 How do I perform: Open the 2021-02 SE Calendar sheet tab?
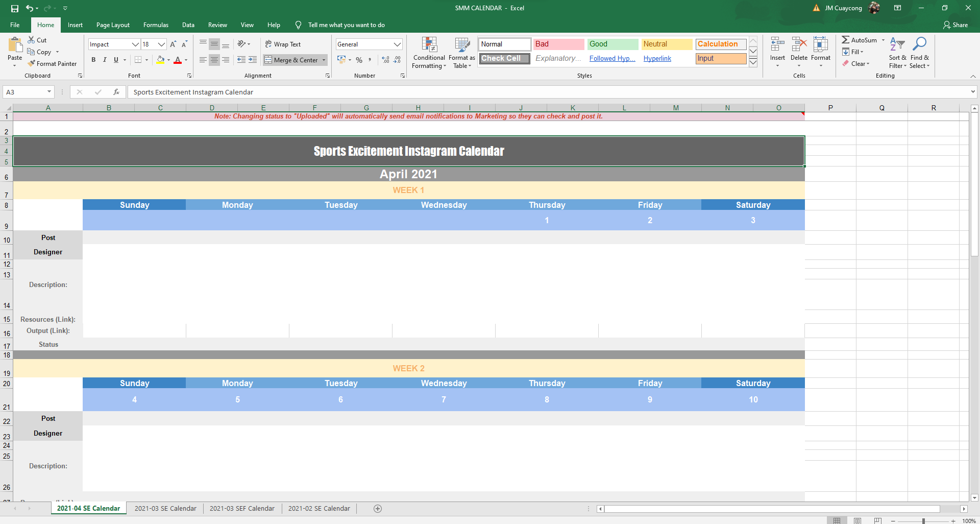coord(319,509)
